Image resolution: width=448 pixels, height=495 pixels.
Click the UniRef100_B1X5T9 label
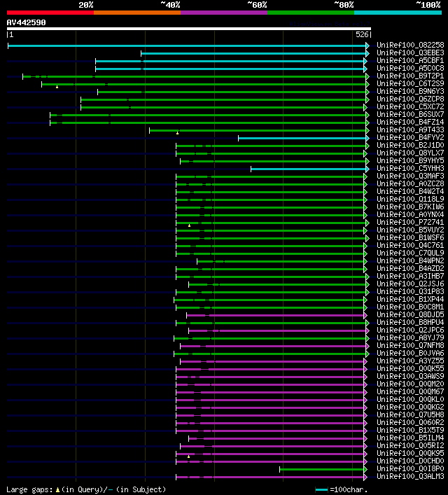pyautogui.click(x=410, y=431)
